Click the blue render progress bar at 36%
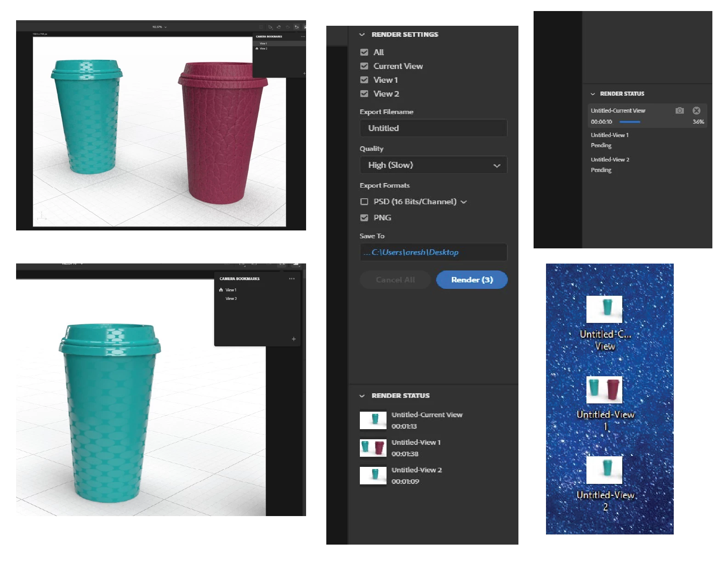Image resolution: width=728 pixels, height=563 pixels. 630,122
